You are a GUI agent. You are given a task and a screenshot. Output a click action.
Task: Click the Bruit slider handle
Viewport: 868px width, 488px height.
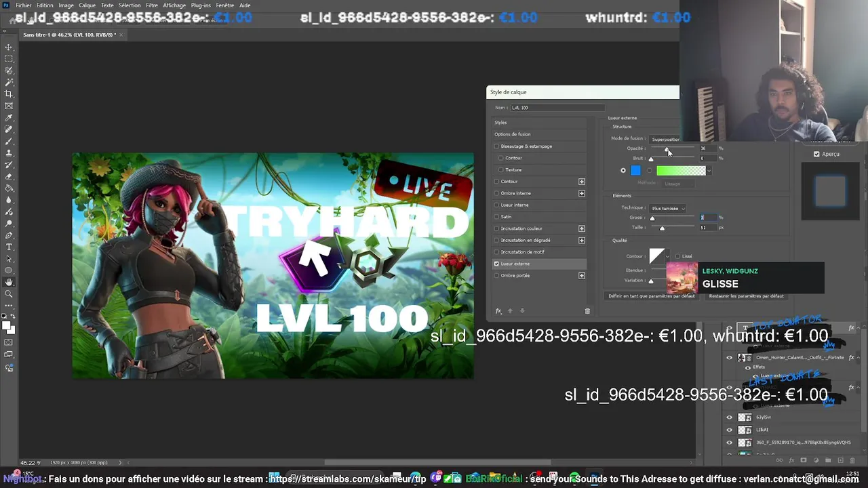tap(651, 159)
